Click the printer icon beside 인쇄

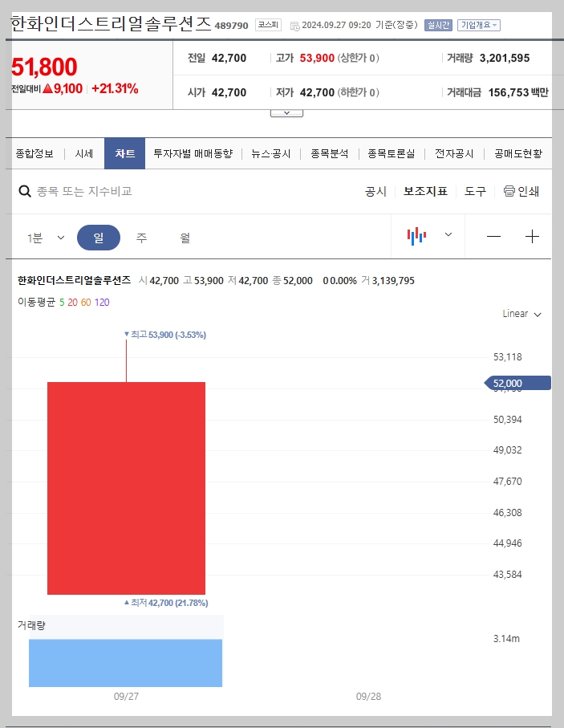pyautogui.click(x=509, y=191)
